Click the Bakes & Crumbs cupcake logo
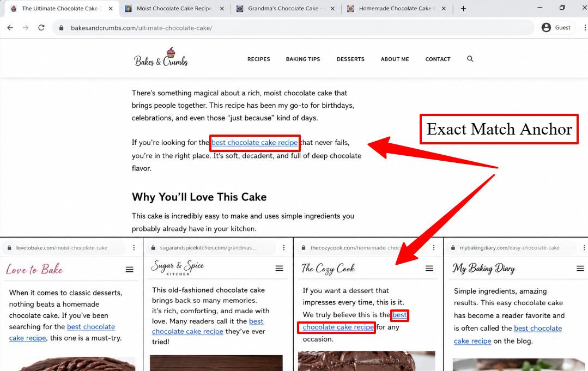Screen dimensions: 588x371 pos(161,57)
